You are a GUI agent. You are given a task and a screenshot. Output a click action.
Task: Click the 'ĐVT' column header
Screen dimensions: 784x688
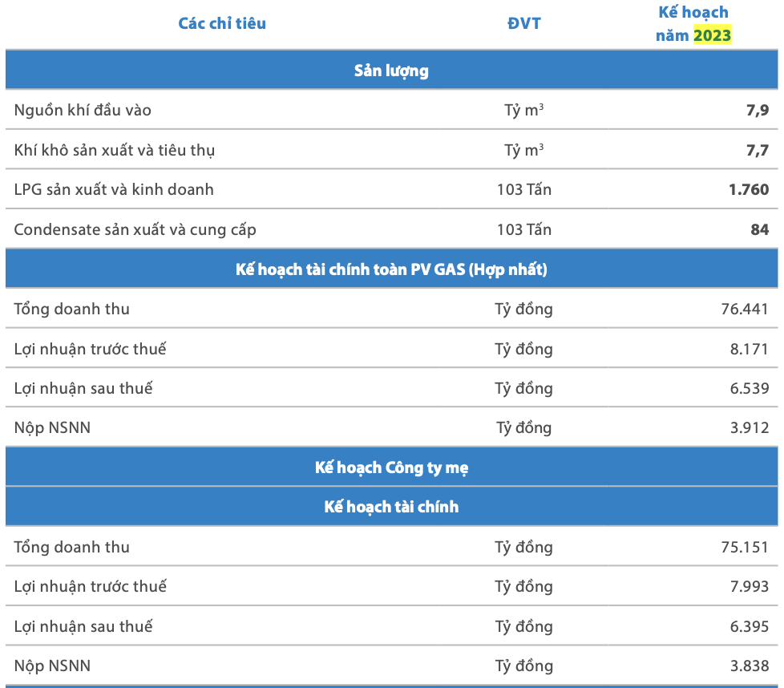point(524,23)
